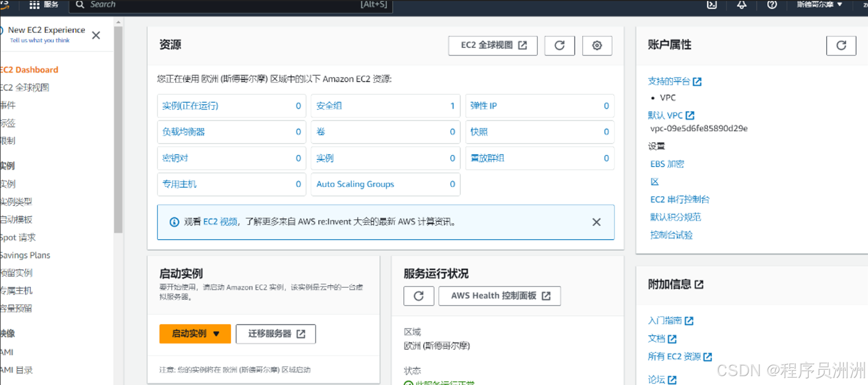
Task: Click external icon next to 附加信息 heading
Action: tap(699, 284)
